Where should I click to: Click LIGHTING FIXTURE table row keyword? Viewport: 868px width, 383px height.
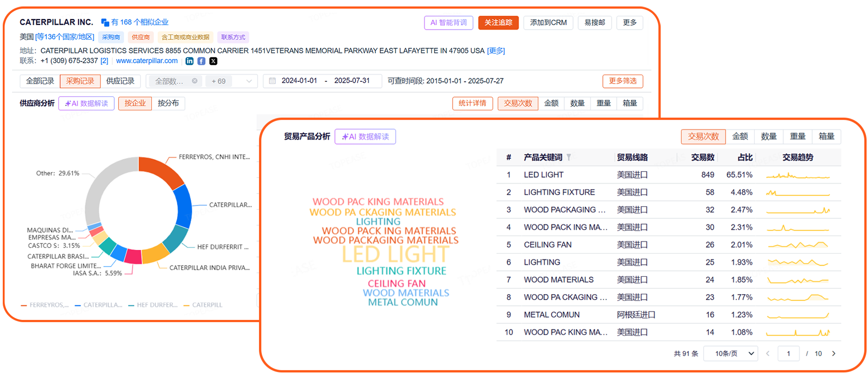point(559,192)
